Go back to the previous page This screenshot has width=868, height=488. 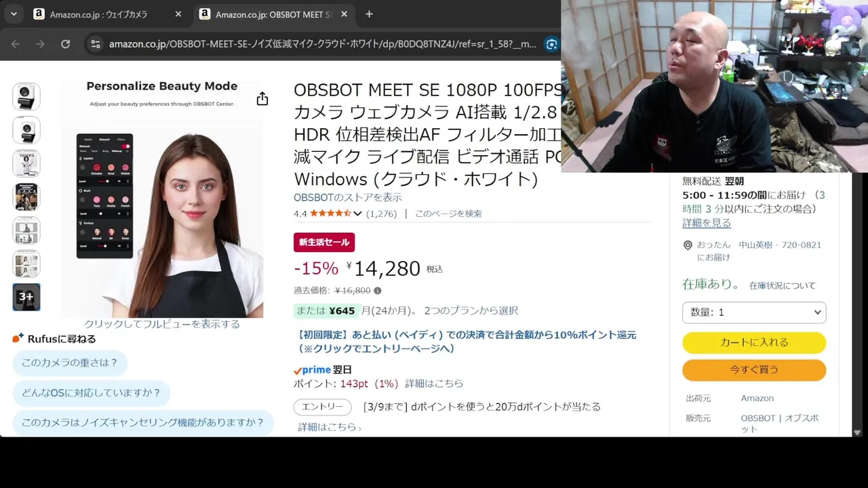coord(16,44)
